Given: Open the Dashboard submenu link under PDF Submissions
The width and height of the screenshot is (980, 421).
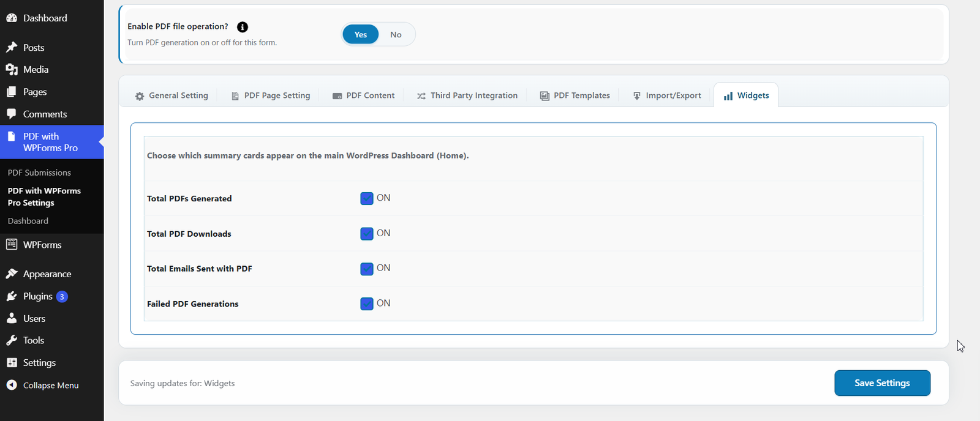Looking at the screenshot, I should [28, 221].
